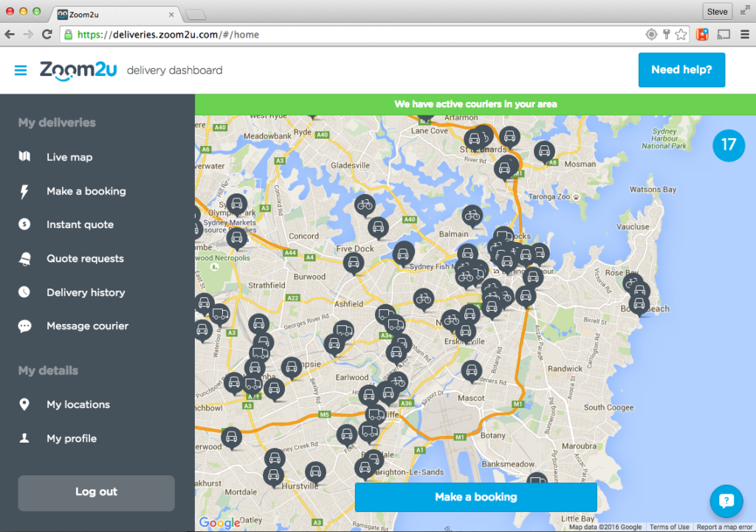The width and height of the screenshot is (756, 532).
Task: Click the Message courier speech bubble icon
Action: [x=24, y=326]
